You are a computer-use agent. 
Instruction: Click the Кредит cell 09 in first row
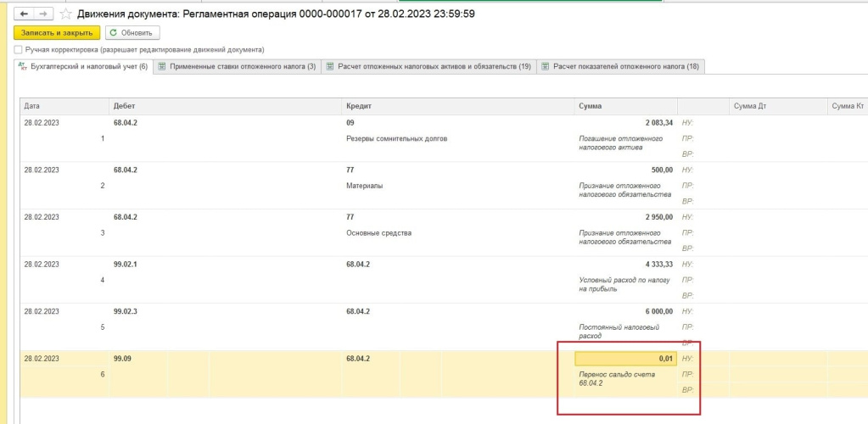pos(350,123)
